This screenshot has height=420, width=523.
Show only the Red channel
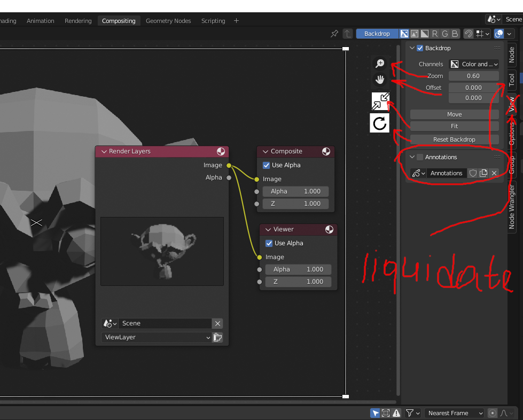[435, 34]
